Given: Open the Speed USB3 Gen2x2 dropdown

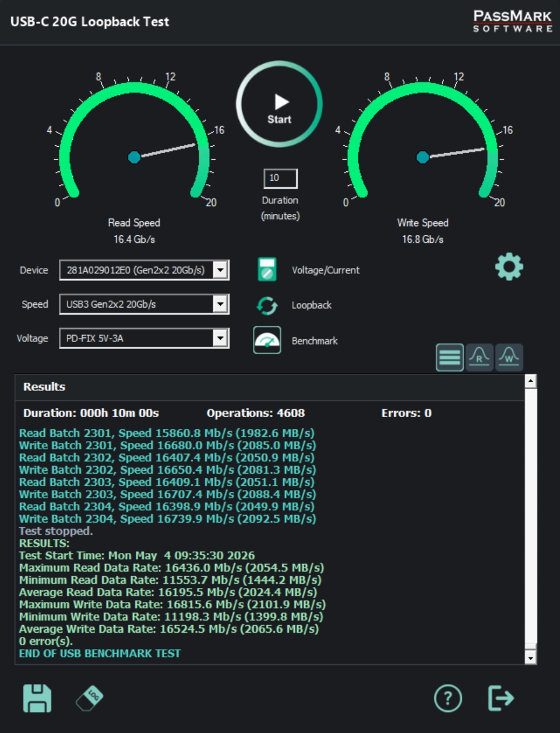Looking at the screenshot, I should 220,304.
